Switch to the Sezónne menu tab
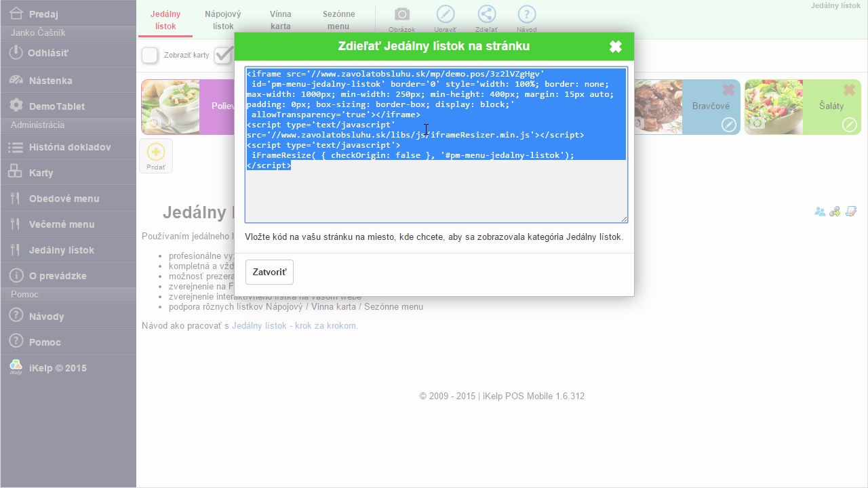This screenshot has width=868, height=488. click(338, 20)
